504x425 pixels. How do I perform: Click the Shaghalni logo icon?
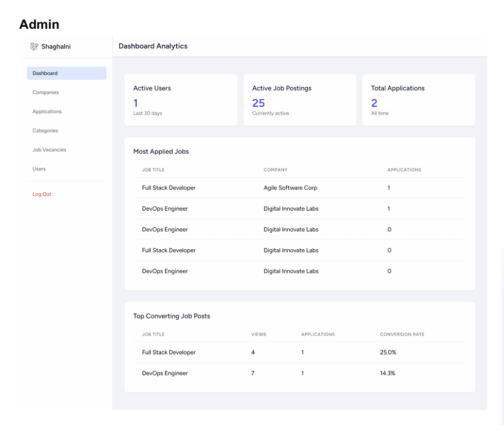[x=34, y=47]
